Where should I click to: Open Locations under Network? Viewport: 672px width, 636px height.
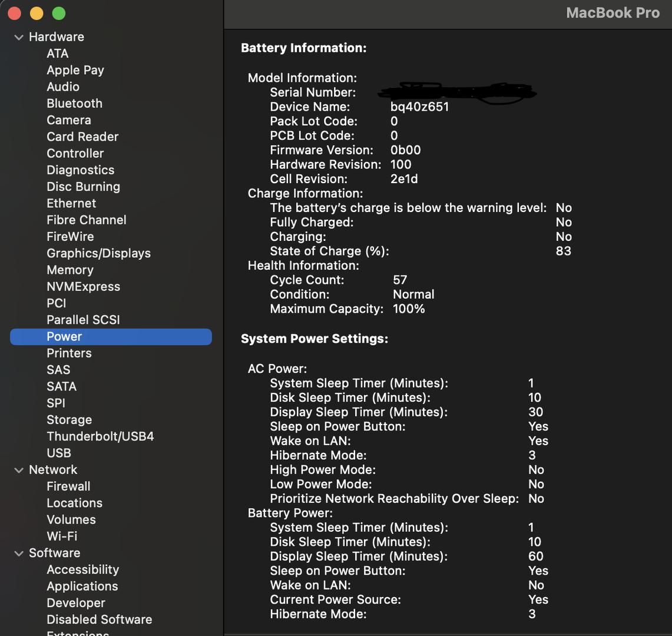[75, 503]
